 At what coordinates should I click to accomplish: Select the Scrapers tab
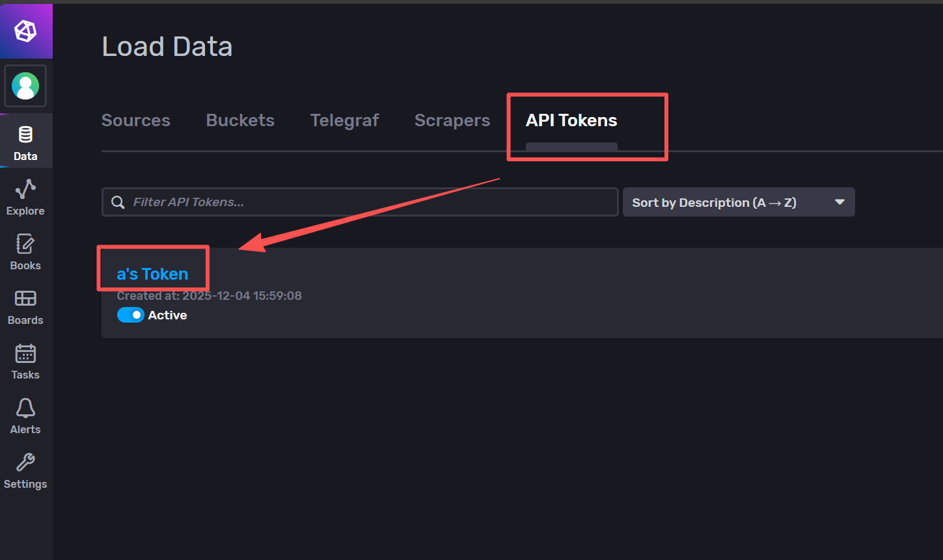tap(452, 120)
